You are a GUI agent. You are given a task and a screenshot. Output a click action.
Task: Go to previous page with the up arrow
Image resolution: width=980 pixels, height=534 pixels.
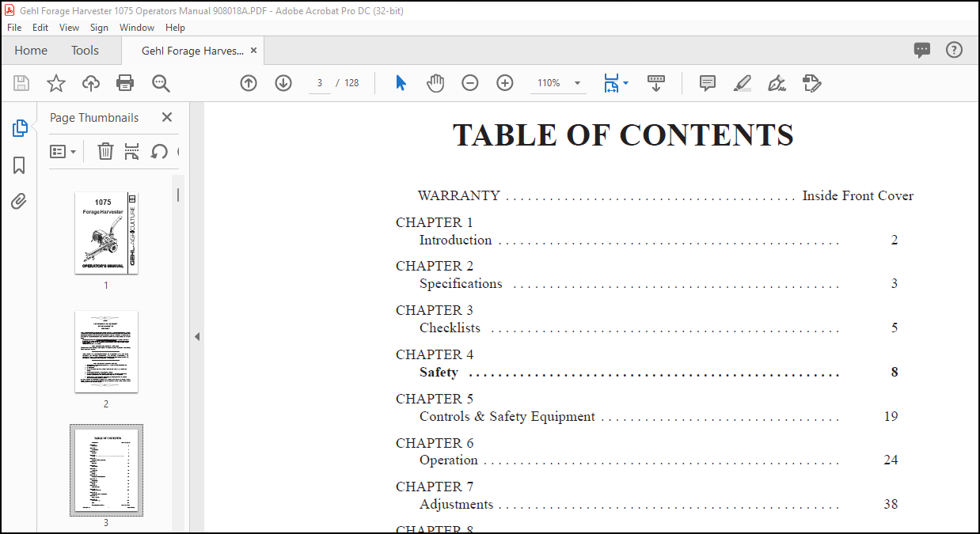point(249,83)
